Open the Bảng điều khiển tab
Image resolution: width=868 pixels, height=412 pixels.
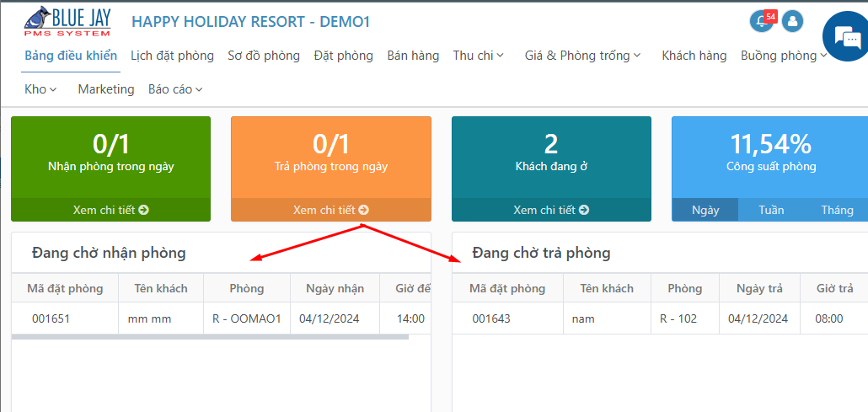(71, 56)
